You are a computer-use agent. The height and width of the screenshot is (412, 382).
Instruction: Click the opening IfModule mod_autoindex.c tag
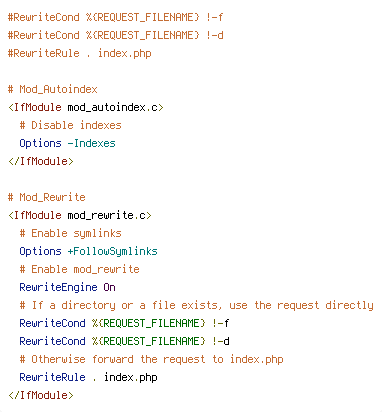click(x=86, y=107)
